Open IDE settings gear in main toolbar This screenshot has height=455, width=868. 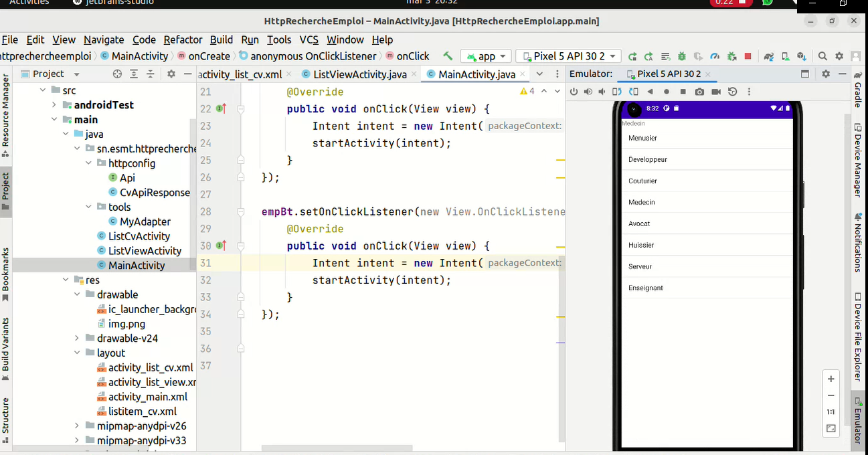click(839, 56)
